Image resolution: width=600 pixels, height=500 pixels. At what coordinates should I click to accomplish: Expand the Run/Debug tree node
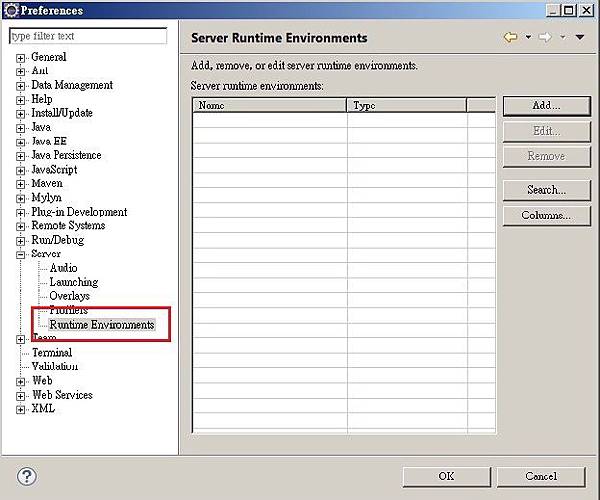click(20, 241)
